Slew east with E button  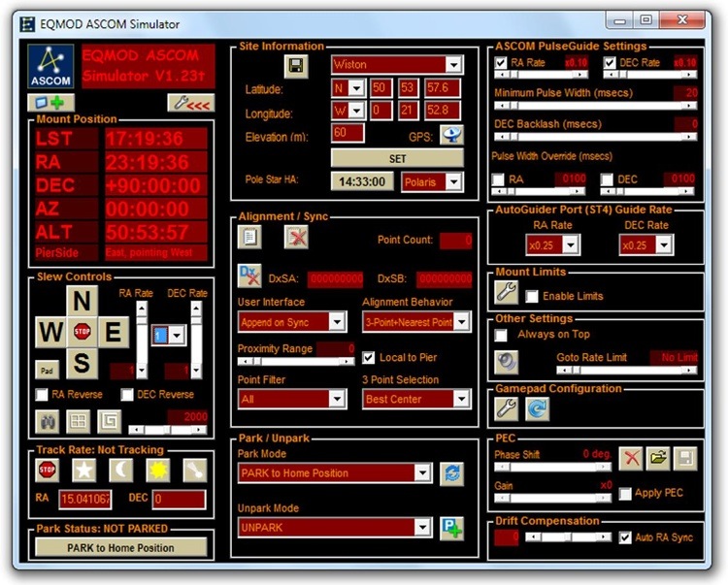(x=114, y=332)
